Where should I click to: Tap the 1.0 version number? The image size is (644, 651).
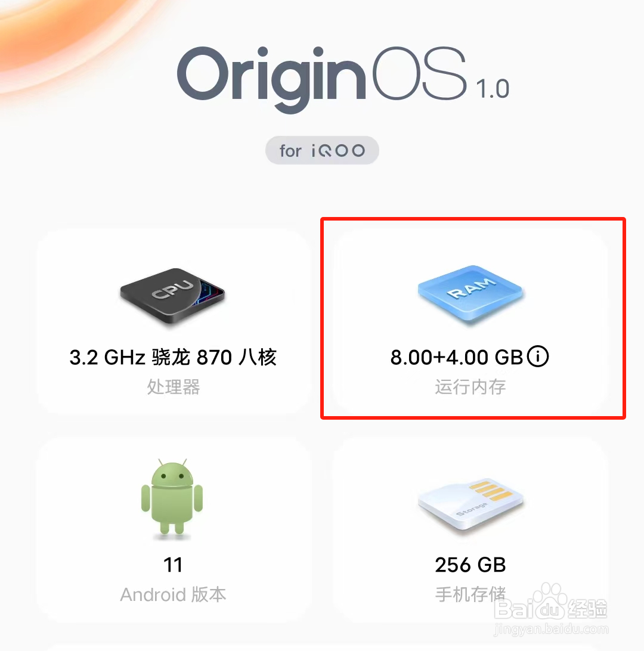[x=493, y=88]
